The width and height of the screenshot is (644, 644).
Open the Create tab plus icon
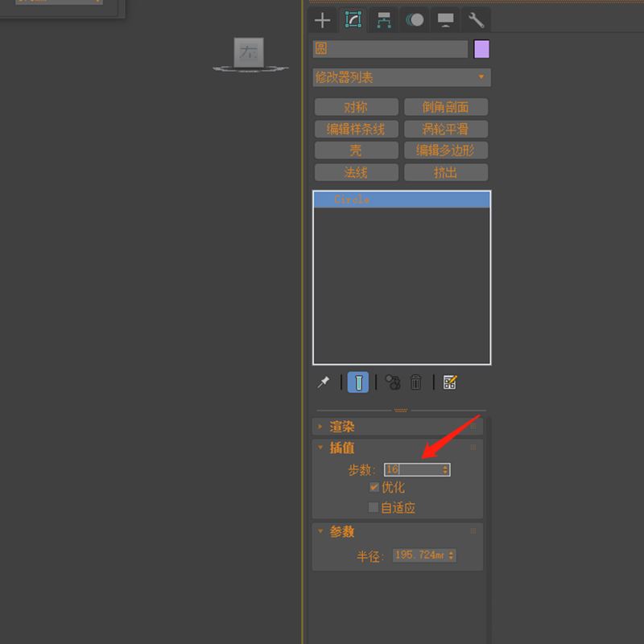tap(323, 20)
